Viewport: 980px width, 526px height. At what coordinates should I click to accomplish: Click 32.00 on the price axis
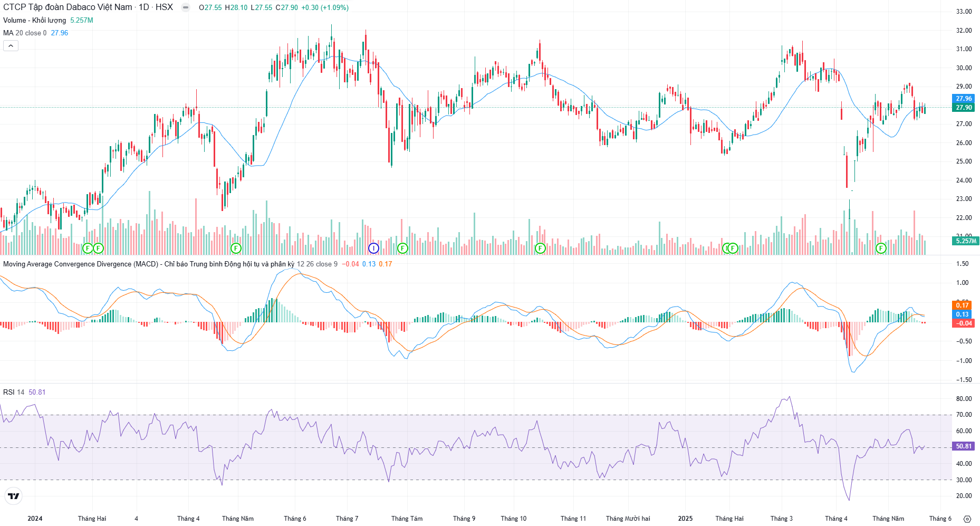pyautogui.click(x=964, y=31)
